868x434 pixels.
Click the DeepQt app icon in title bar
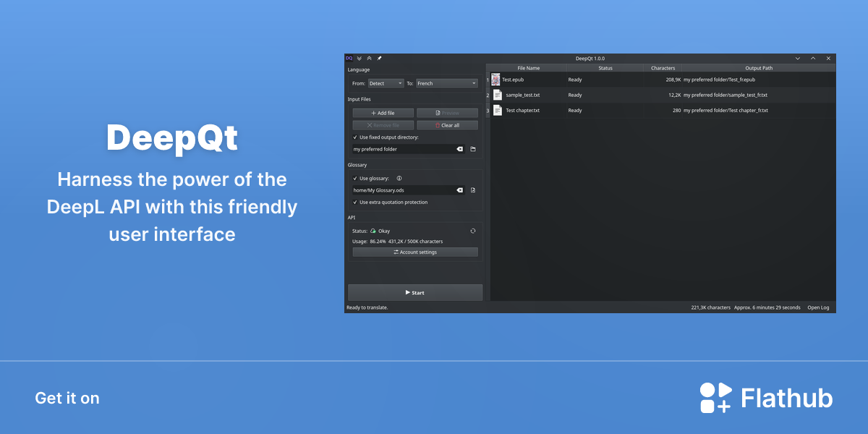coord(349,58)
